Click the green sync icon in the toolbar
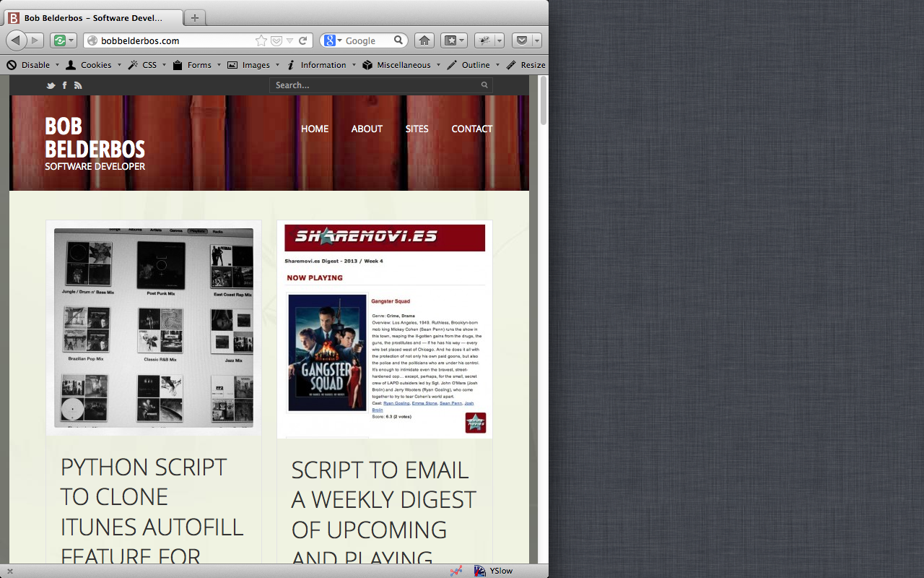The height and width of the screenshot is (578, 924). [x=59, y=40]
